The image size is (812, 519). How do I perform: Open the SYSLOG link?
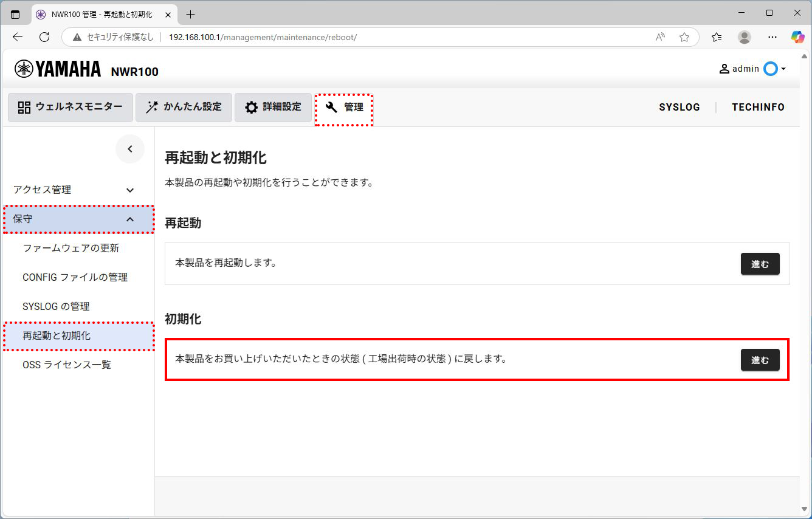point(679,107)
